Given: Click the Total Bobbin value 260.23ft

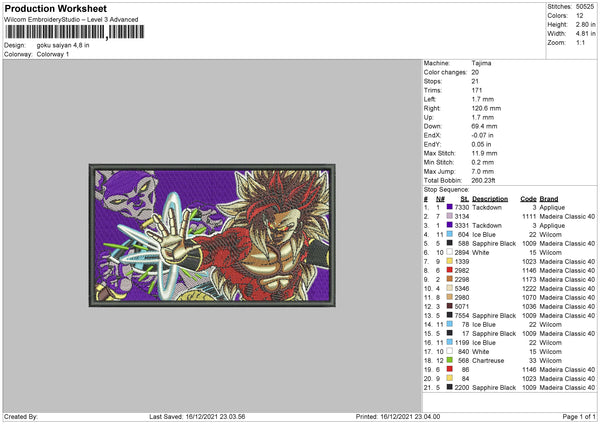Looking at the screenshot, I should (483, 180).
